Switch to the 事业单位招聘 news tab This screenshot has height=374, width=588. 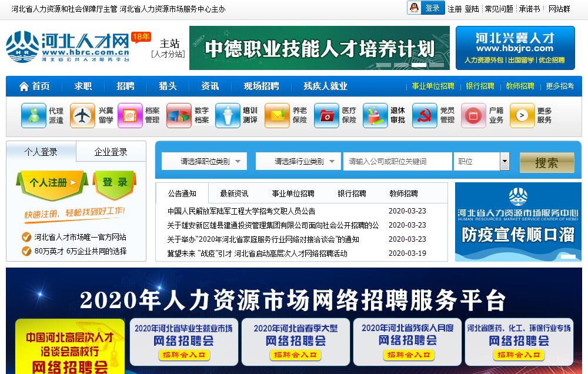tap(293, 193)
